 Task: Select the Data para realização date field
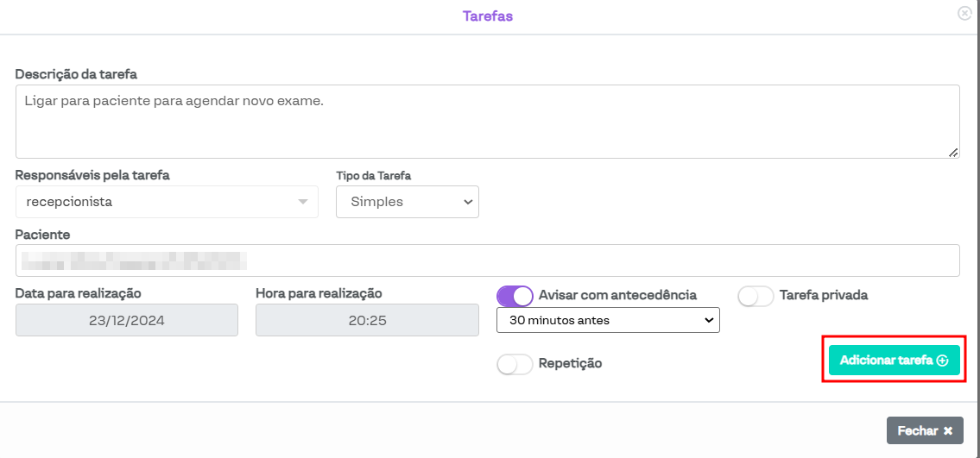(126, 320)
